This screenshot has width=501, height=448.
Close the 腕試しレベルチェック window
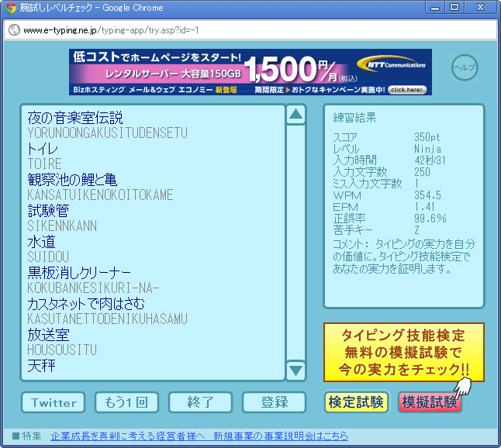[x=482, y=8]
